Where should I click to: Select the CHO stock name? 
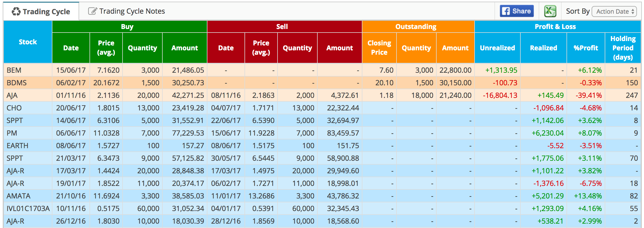tap(14, 108)
